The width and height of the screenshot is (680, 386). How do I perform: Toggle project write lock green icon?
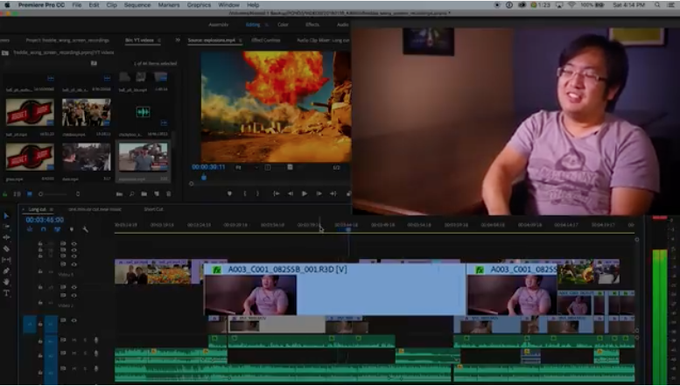[5, 194]
